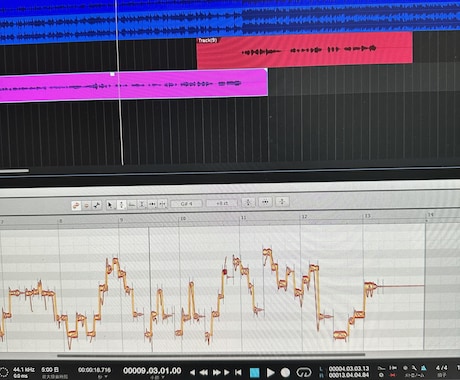Open the Melodyne settings wrench icon
The image size is (460, 380).
(x=97, y=205)
